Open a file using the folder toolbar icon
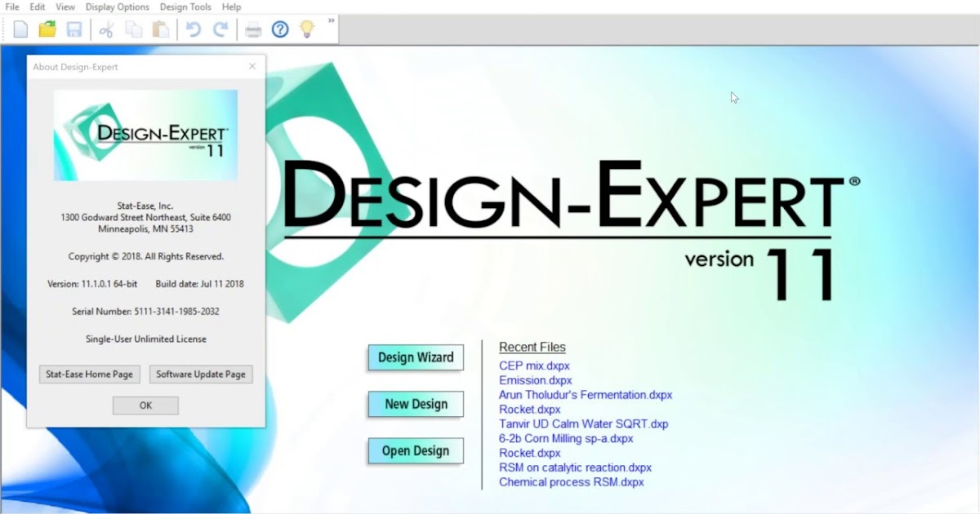 point(47,29)
